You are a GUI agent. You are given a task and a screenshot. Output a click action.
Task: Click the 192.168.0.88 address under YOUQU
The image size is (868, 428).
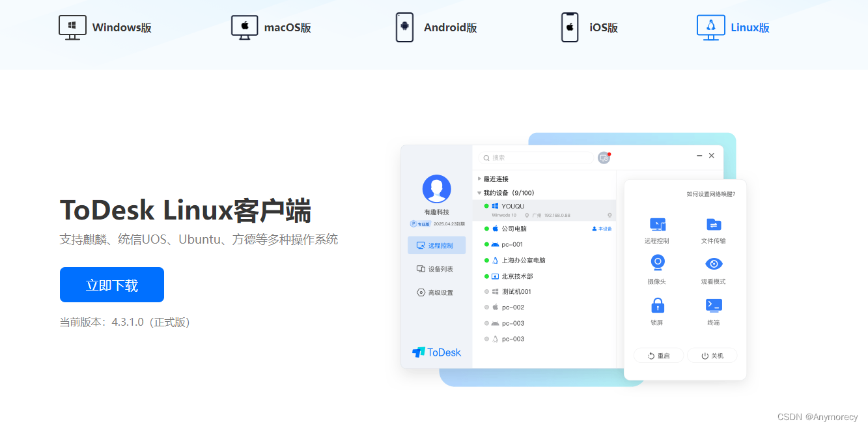point(557,215)
